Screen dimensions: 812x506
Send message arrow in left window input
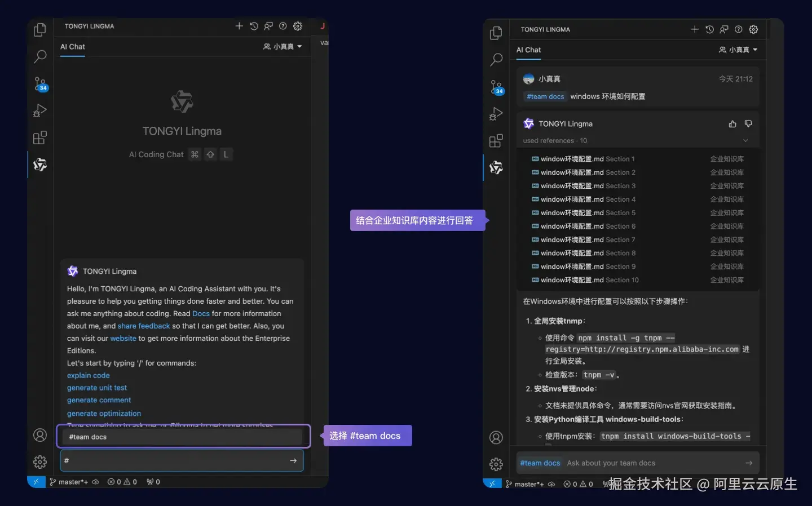(293, 460)
